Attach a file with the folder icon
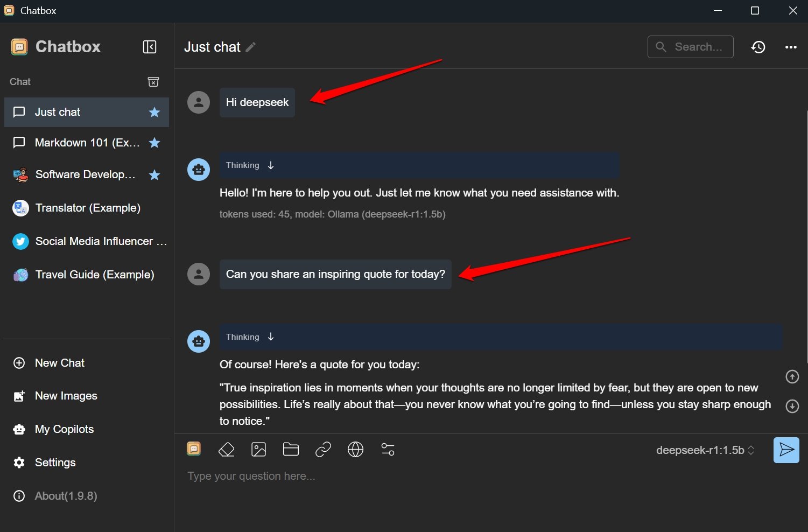The height and width of the screenshot is (532, 808). (291, 449)
